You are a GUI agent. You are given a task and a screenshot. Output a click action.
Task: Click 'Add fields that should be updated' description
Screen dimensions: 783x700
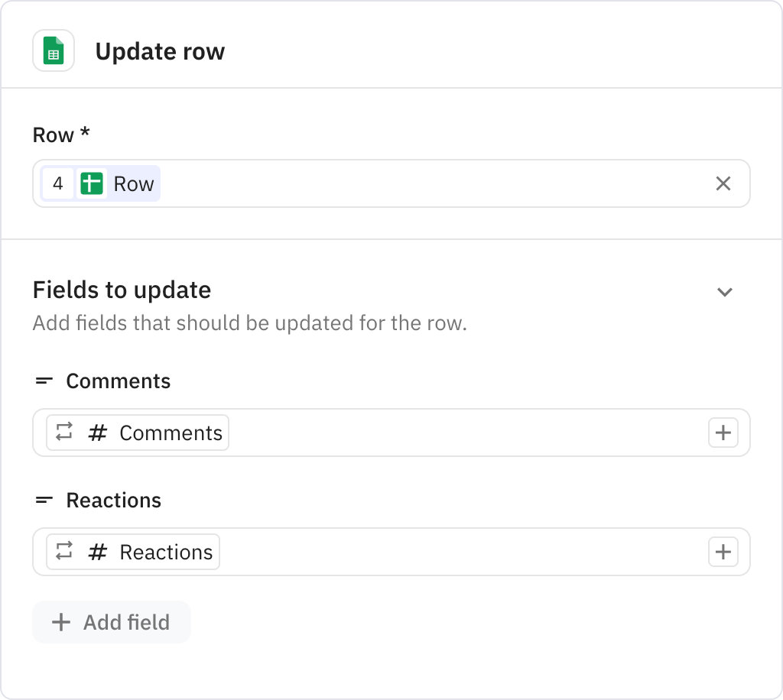click(250, 323)
